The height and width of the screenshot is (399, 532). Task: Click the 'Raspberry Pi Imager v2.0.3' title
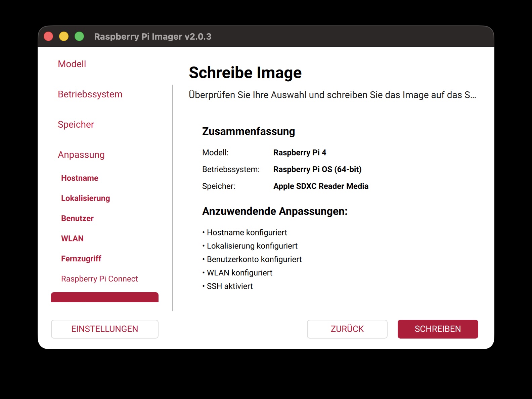153,36
